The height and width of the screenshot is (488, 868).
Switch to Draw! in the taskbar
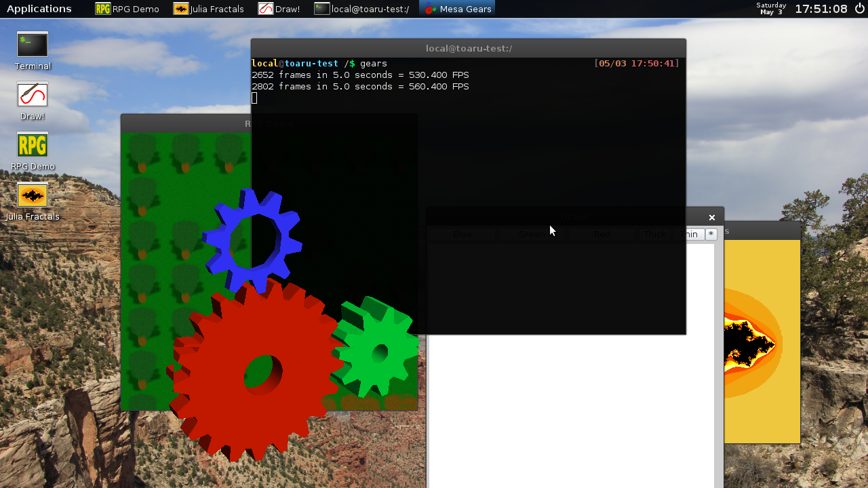click(279, 9)
